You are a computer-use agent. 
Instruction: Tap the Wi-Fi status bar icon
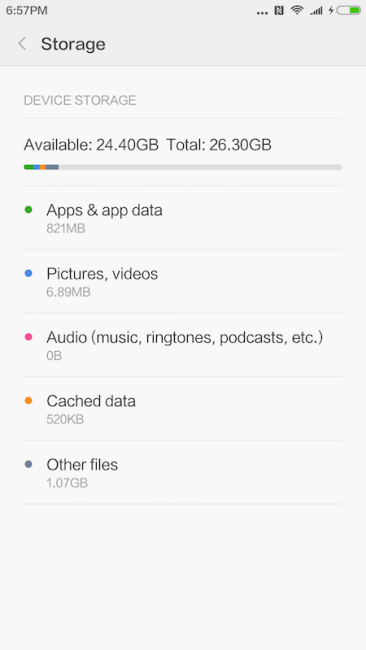pos(297,10)
